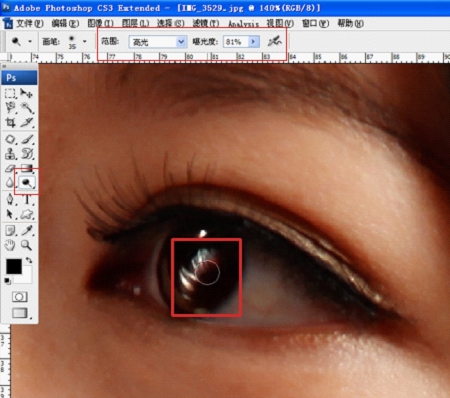
Task: Select the Eyedropper tool
Action: click(x=27, y=230)
